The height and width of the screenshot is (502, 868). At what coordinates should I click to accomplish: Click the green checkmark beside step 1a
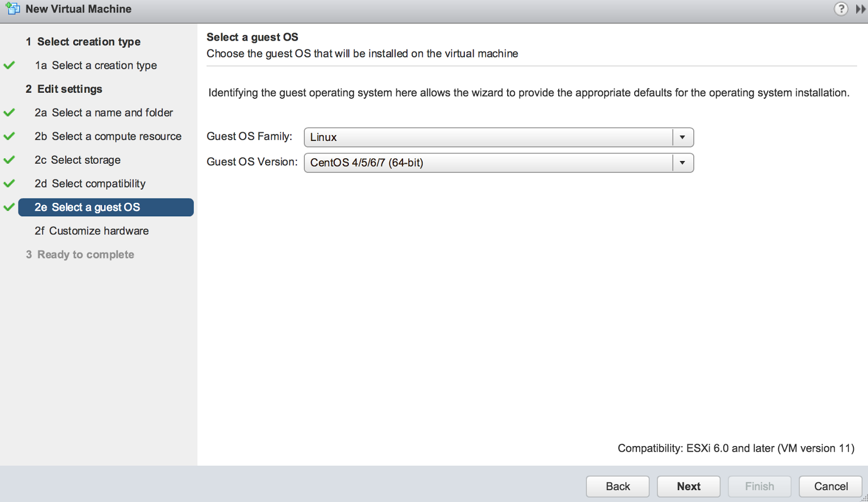pyautogui.click(x=9, y=65)
